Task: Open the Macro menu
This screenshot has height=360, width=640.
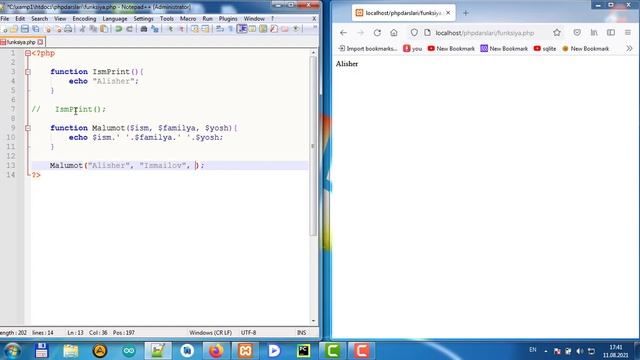Action: [x=188, y=19]
